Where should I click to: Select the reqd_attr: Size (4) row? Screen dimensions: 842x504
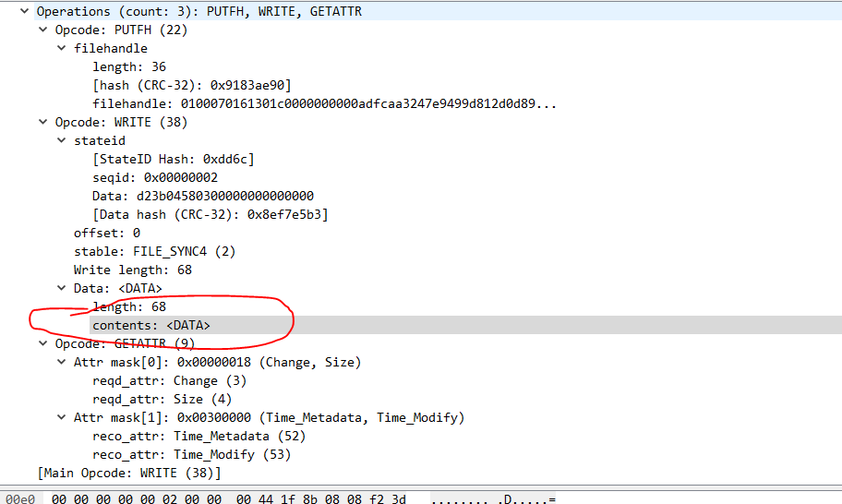(162, 400)
